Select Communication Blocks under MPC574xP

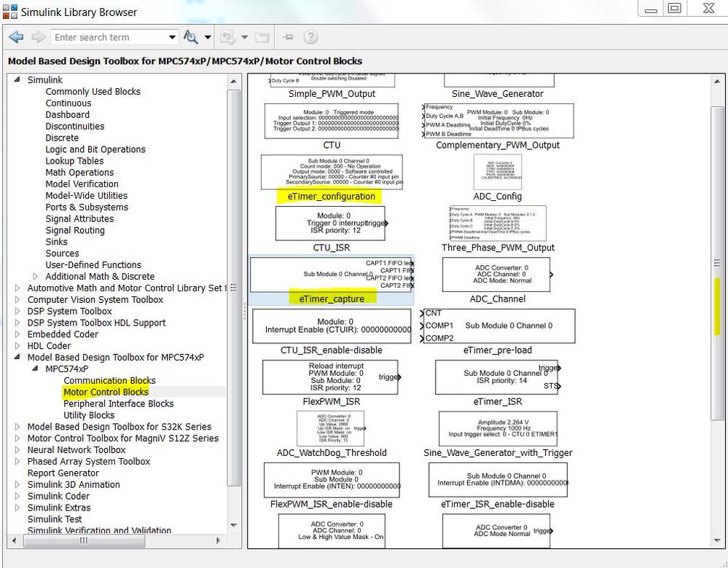click(x=109, y=381)
